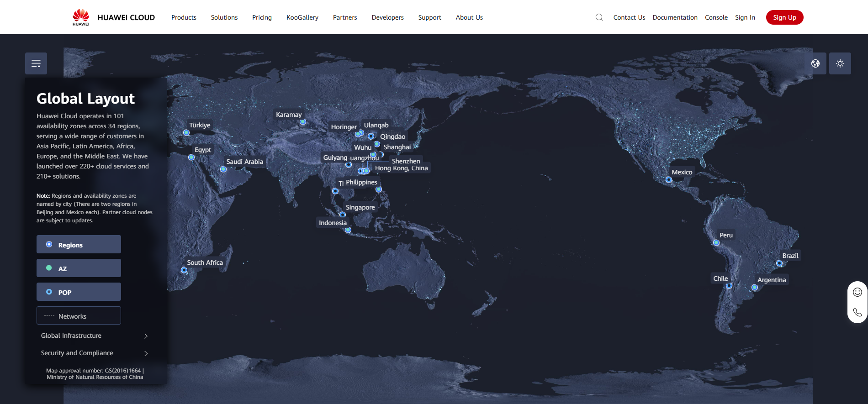The height and width of the screenshot is (404, 868).
Task: Click the HUAWEI CLOUD brand text
Action: pyautogui.click(x=126, y=17)
